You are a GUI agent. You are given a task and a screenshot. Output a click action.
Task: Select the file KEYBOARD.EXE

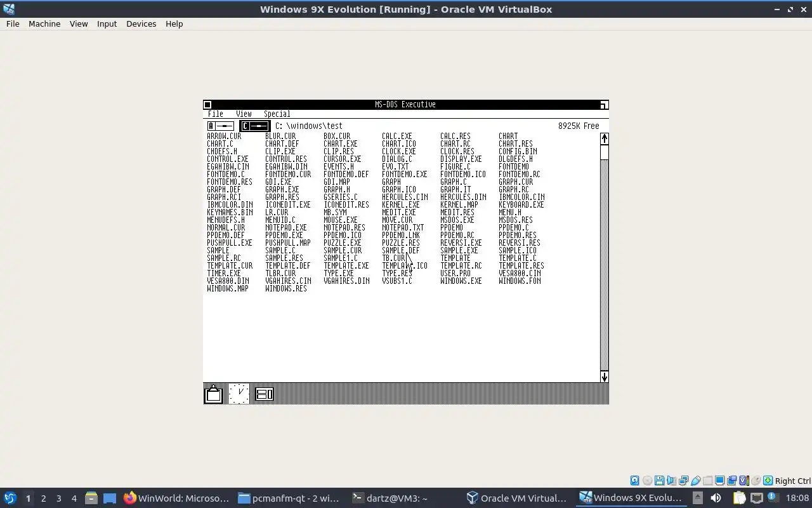(x=521, y=204)
